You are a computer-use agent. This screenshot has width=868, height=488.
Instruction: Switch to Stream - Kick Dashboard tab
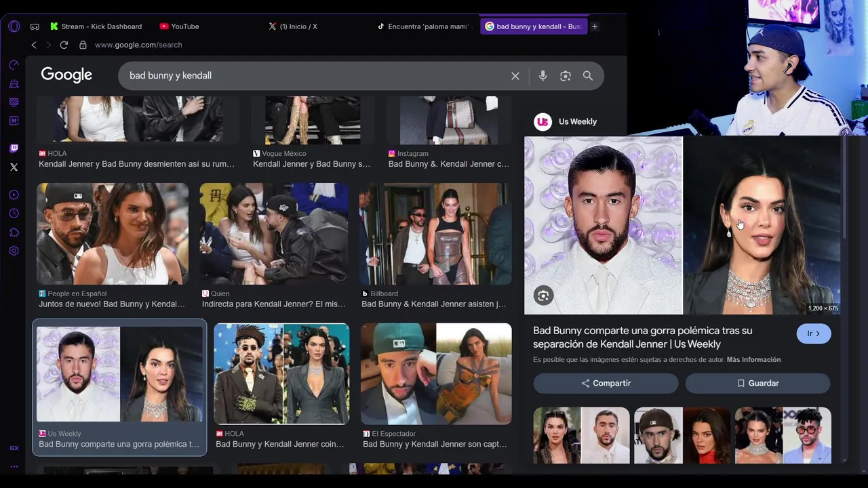(x=96, y=26)
